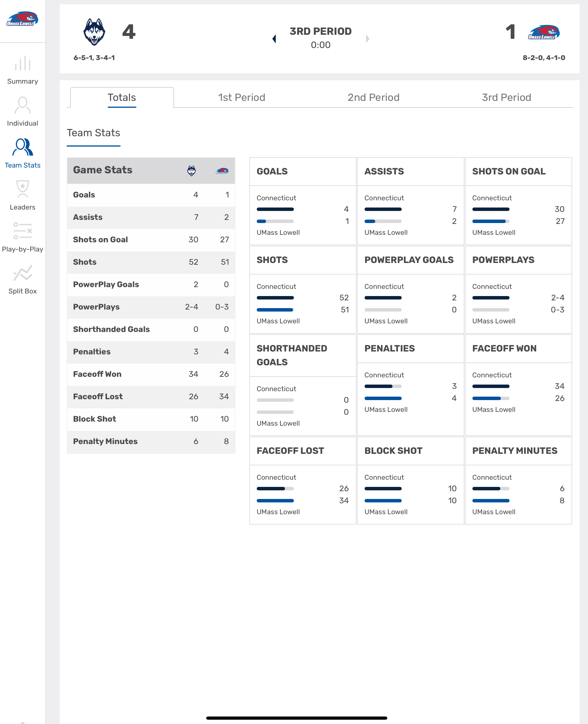Open the Summary sidebar label

[x=23, y=81]
